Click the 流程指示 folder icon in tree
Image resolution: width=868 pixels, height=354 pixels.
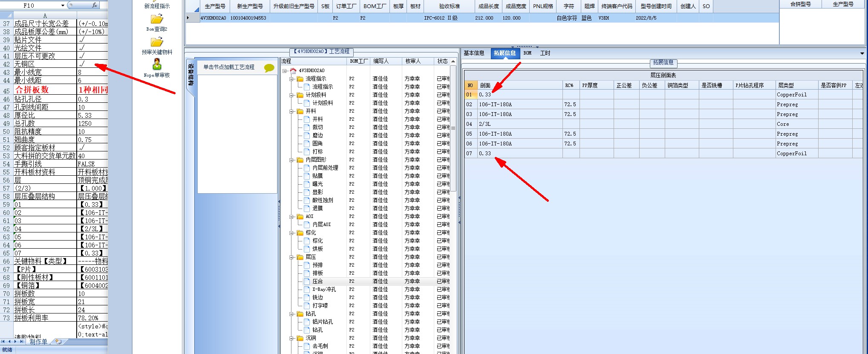click(x=300, y=78)
